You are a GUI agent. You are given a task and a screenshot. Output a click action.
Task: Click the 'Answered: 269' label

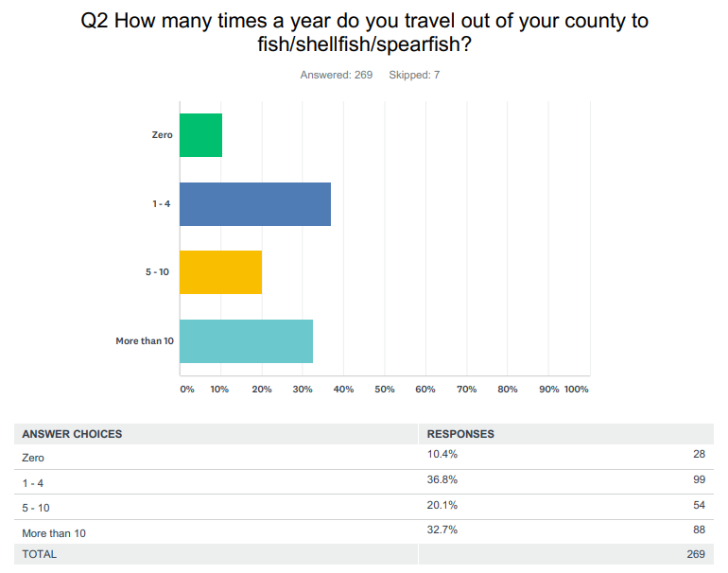click(338, 75)
